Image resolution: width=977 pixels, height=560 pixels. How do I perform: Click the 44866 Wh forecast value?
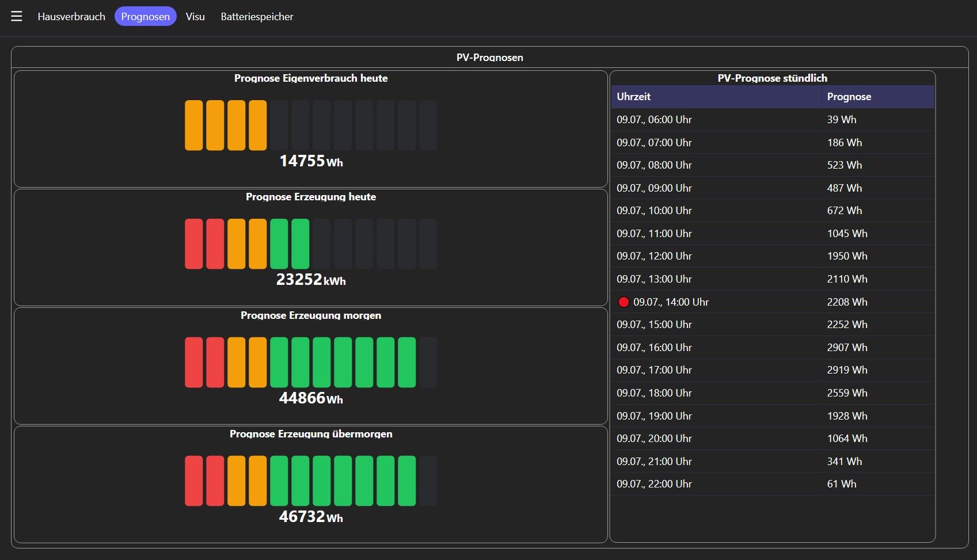(311, 398)
